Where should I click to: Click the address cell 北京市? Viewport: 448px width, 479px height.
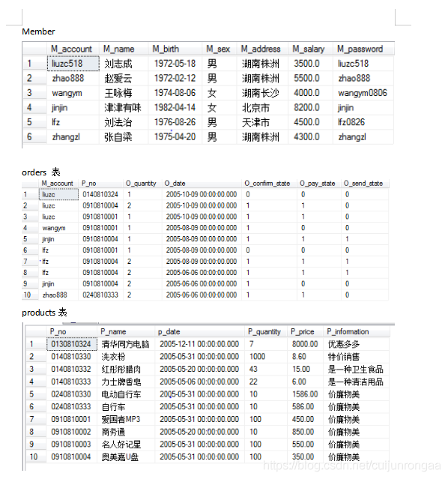click(x=256, y=107)
